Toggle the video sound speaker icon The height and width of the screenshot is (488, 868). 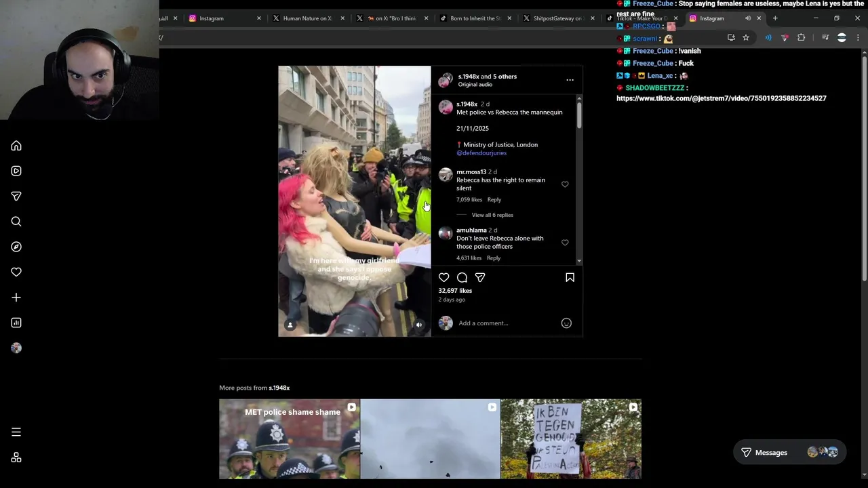click(419, 325)
